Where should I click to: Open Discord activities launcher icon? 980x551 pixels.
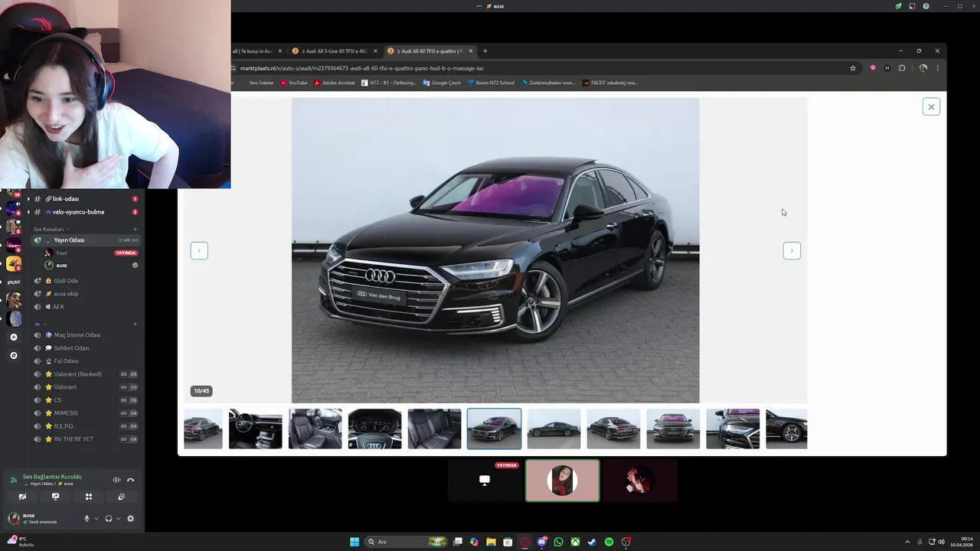click(x=89, y=497)
